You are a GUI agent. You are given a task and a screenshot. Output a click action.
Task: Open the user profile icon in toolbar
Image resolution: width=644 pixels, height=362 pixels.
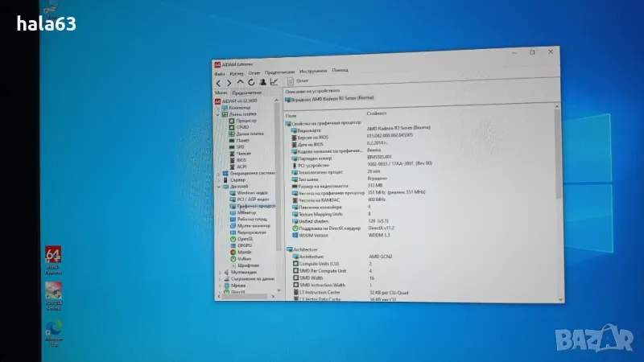coord(262,82)
